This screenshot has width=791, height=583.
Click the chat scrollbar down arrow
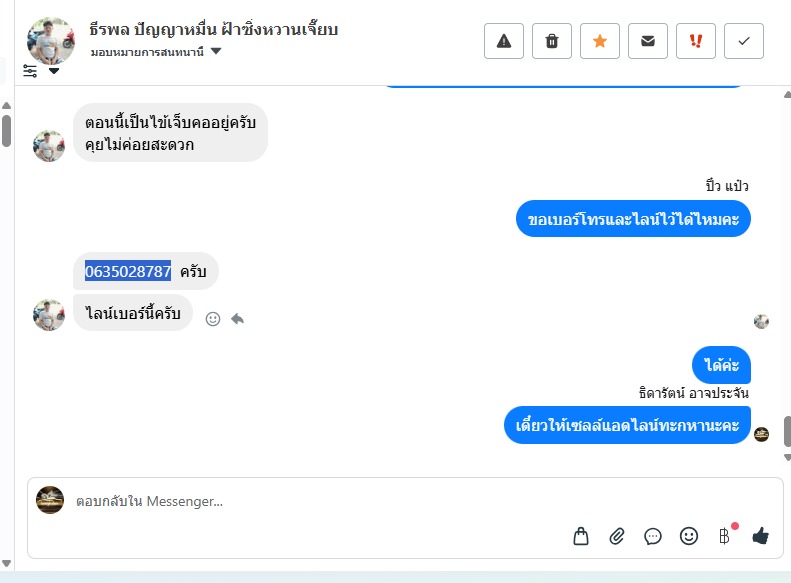[787, 456]
